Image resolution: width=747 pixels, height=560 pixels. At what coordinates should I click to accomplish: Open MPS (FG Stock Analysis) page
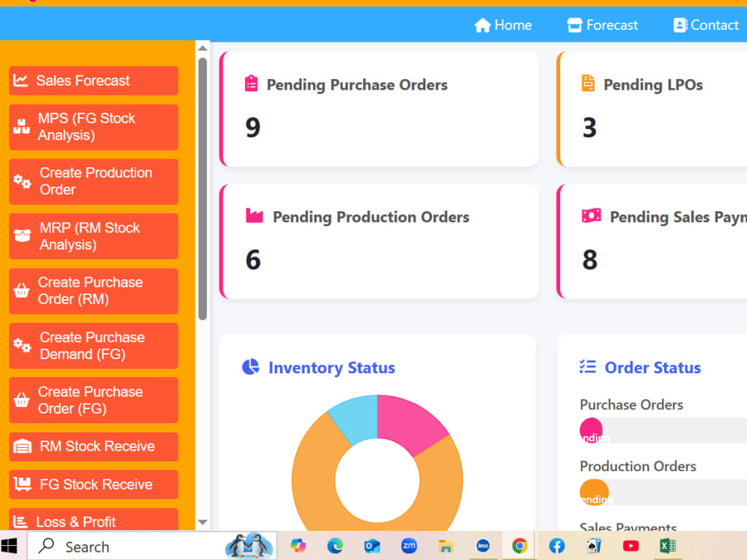93,127
